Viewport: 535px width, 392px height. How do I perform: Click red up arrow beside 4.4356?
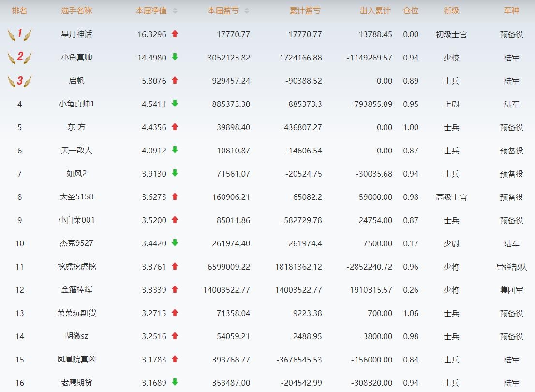pos(175,127)
